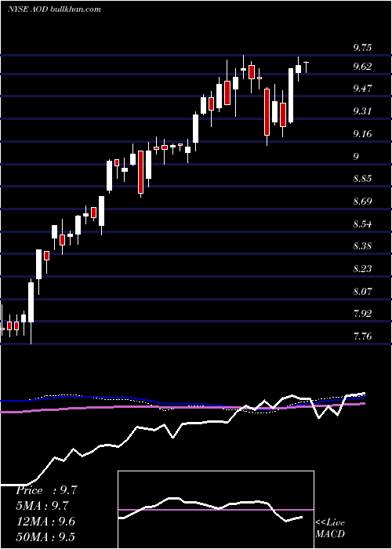Click the 12MA : 9.6 readout
392x549 pixels.
45,522
